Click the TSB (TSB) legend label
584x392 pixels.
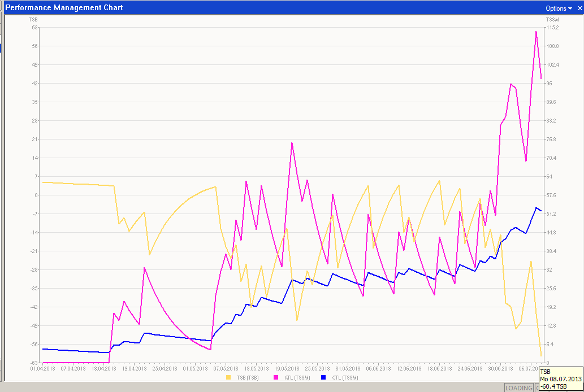tap(247, 377)
